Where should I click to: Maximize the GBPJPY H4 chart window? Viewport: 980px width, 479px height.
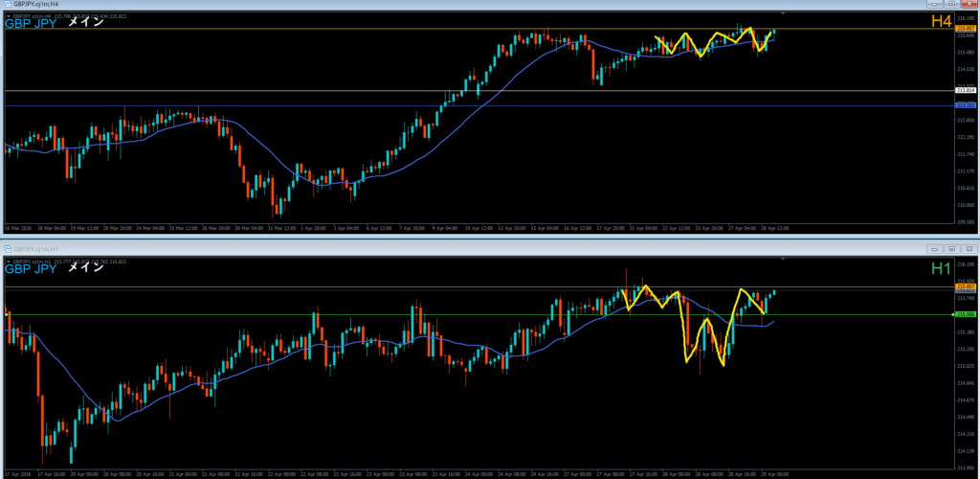tap(950, 5)
